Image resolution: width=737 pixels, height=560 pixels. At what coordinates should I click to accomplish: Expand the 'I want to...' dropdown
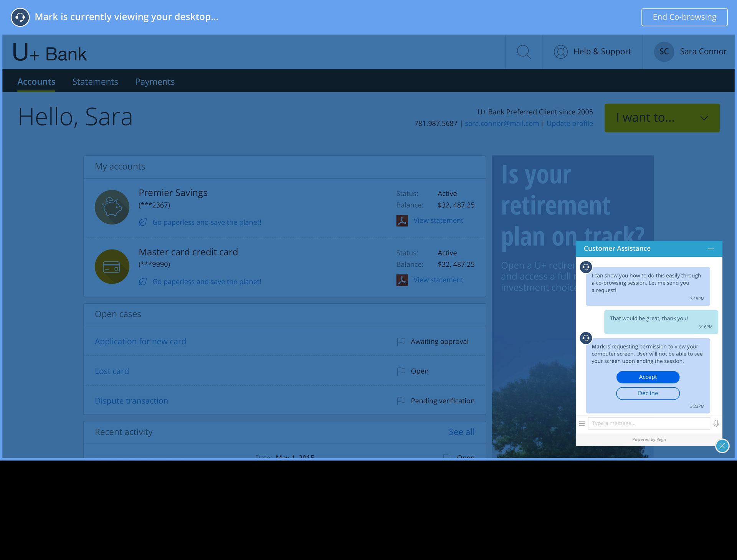point(661,118)
